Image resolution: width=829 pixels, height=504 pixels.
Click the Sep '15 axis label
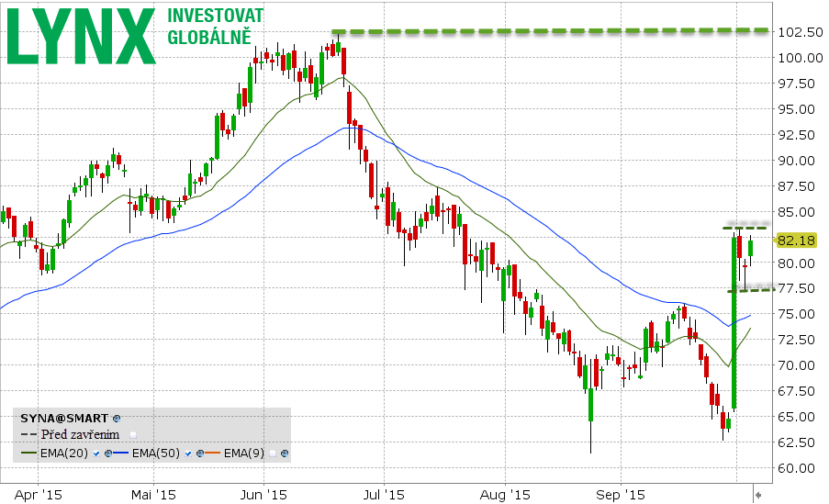click(x=621, y=495)
